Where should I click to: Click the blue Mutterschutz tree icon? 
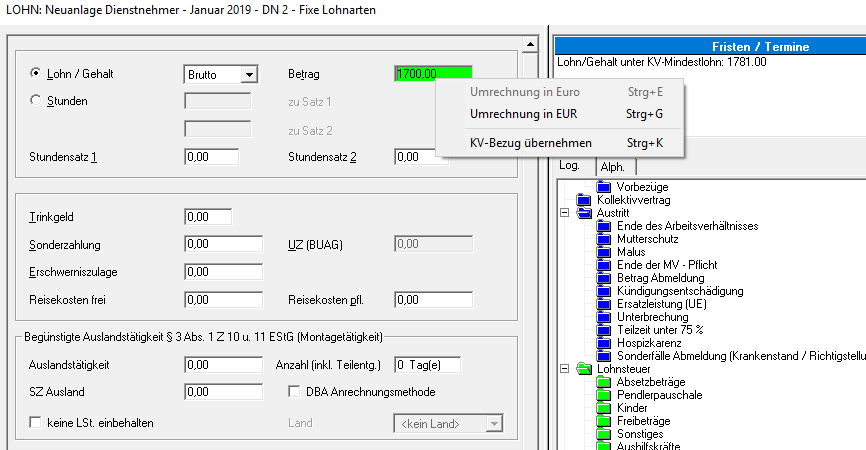pyautogui.click(x=604, y=239)
